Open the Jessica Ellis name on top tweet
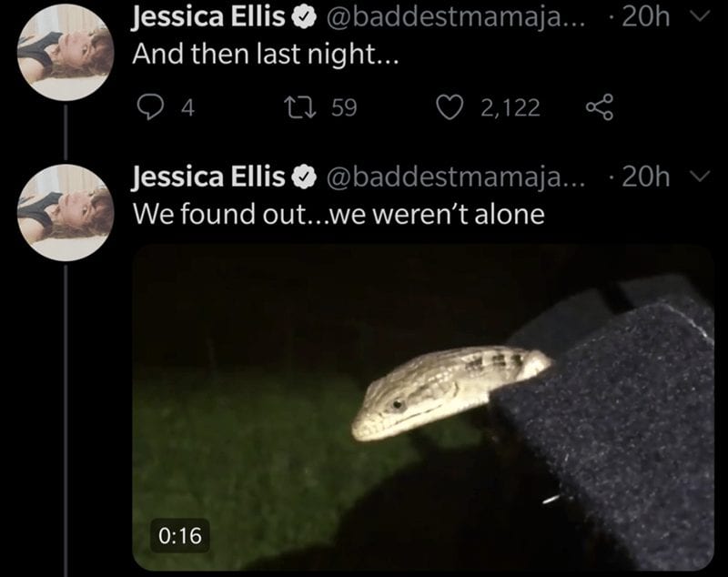 click(x=208, y=17)
